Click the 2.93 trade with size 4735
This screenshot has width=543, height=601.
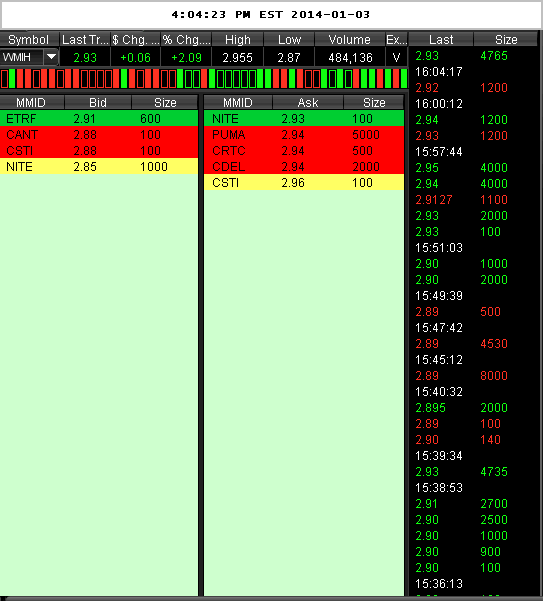click(461, 472)
